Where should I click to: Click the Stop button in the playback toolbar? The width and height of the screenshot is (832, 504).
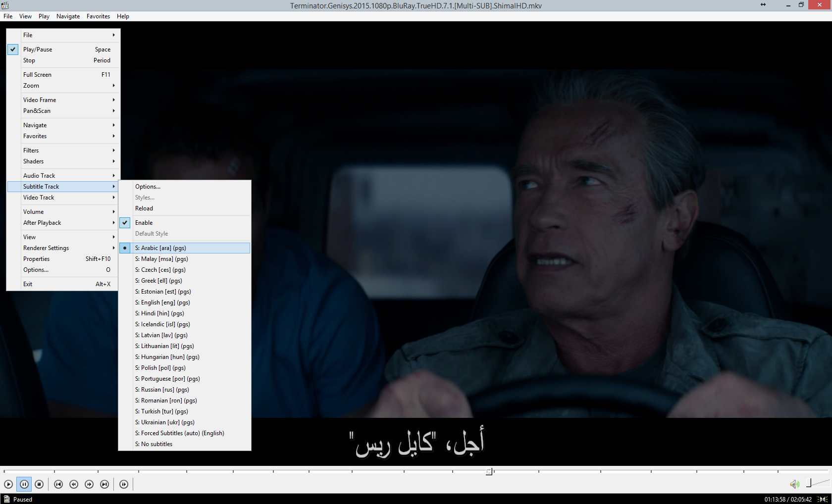(39, 484)
